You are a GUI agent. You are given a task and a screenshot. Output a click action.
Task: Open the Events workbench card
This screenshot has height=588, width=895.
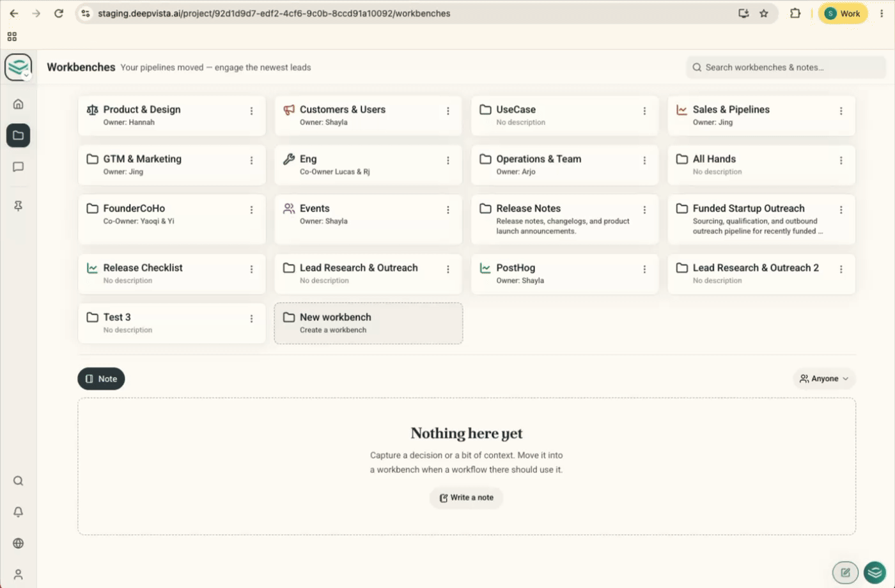(368, 219)
